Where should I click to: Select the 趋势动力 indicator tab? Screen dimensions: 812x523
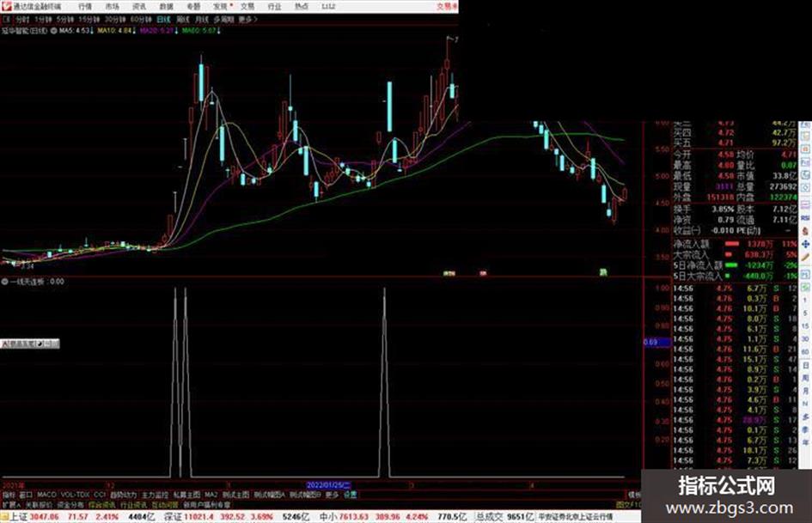(124, 495)
